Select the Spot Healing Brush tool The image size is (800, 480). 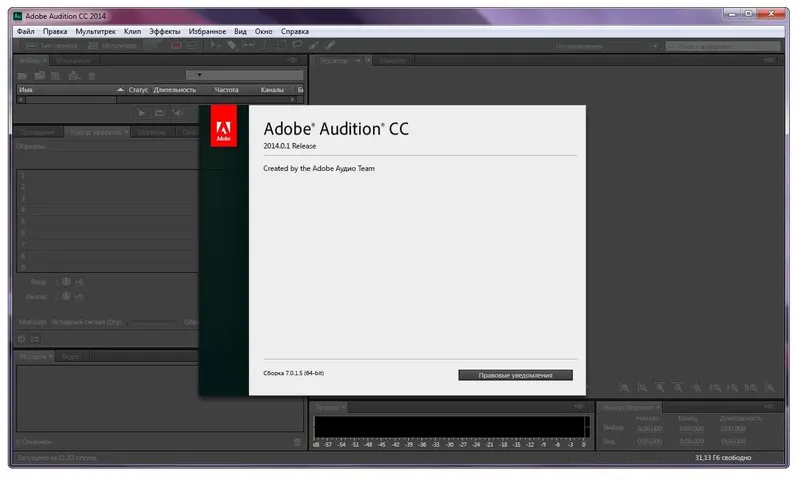pyautogui.click(x=330, y=45)
